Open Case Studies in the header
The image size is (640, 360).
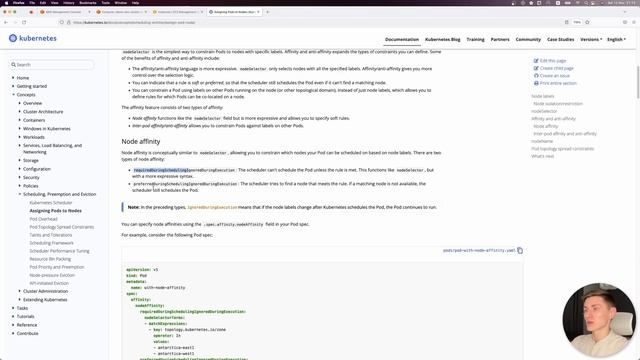[x=560, y=40]
